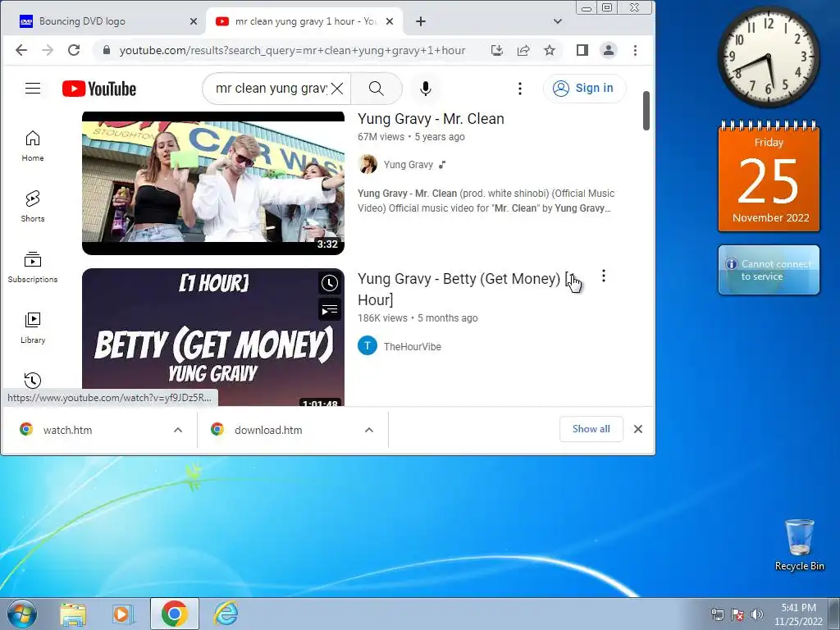Open Internet Explorer from taskbar
The height and width of the screenshot is (630, 840).
(226, 614)
